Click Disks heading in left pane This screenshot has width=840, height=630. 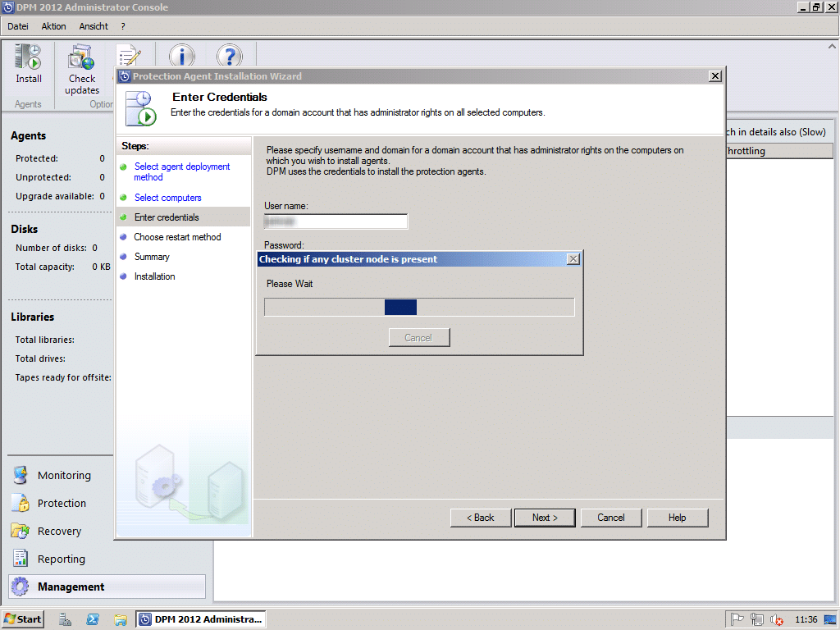click(24, 229)
